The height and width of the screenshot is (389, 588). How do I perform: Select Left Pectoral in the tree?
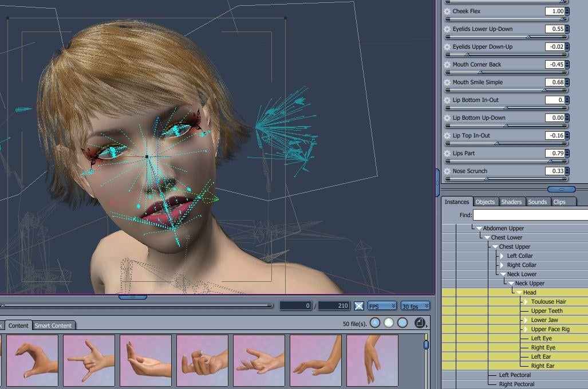[x=515, y=375]
